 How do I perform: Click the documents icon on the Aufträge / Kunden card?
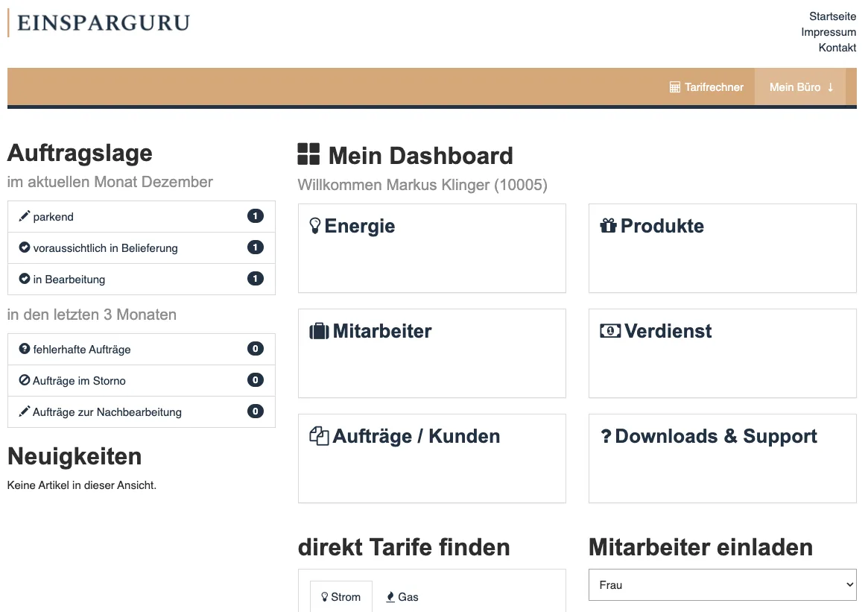[x=319, y=436]
